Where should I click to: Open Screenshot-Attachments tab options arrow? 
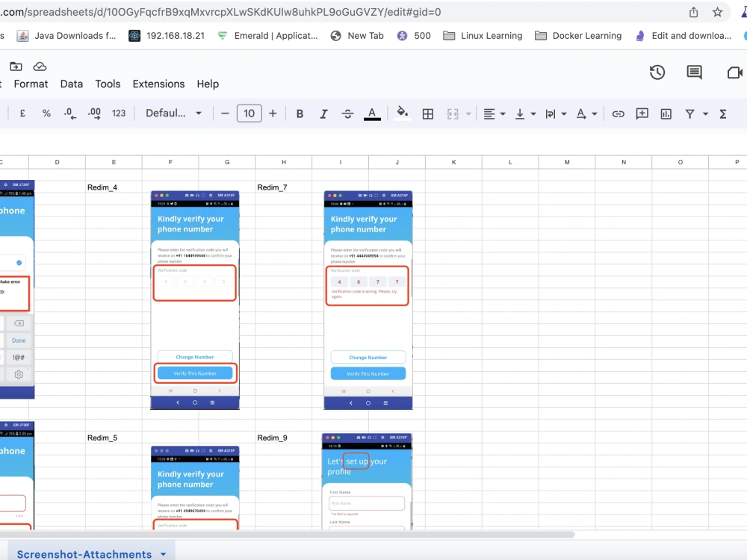(x=164, y=554)
